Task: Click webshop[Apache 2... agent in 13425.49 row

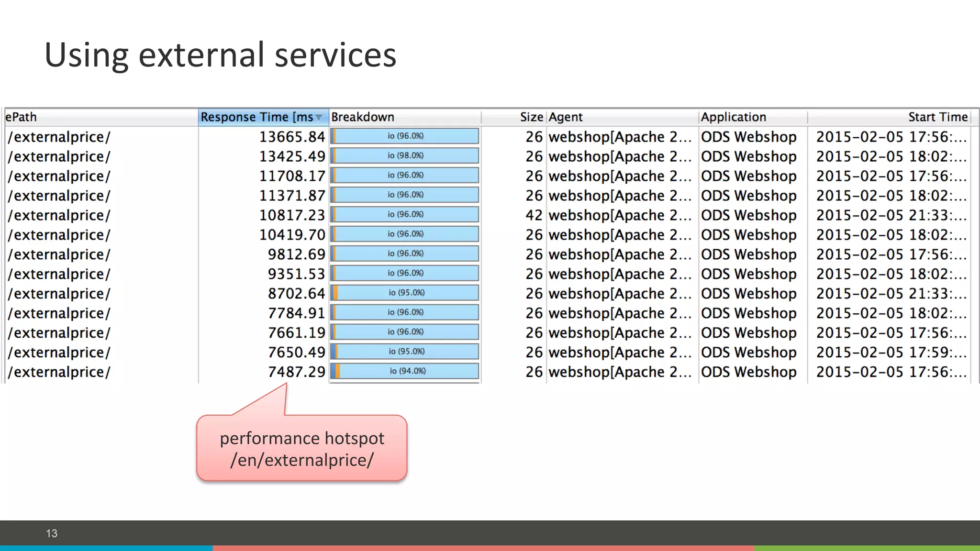Action: 620,156
